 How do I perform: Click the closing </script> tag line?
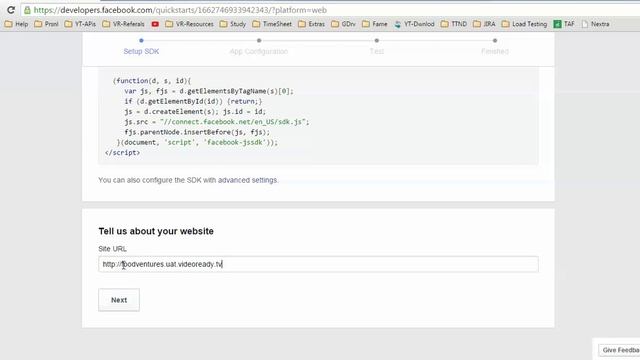(x=122, y=153)
